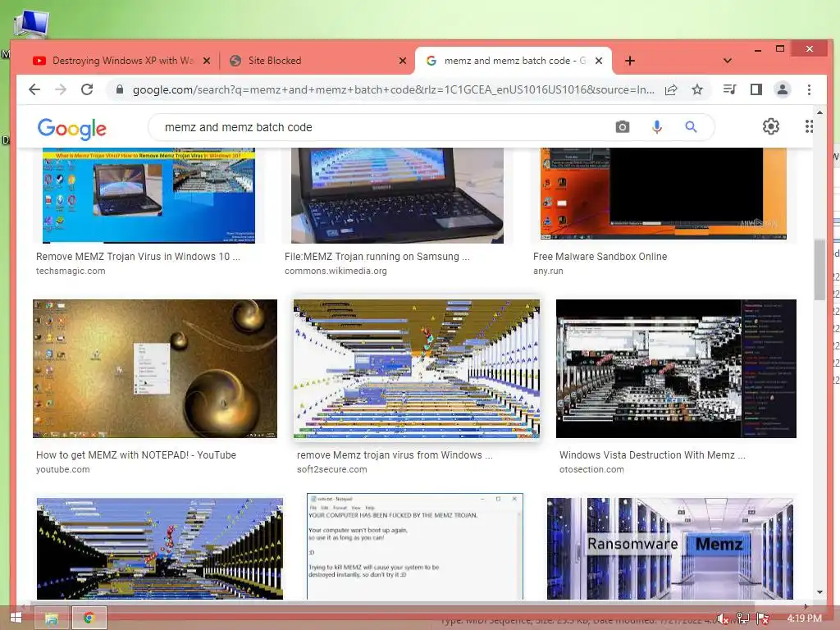
Task: Open a new tab with plus button
Action: 630,61
